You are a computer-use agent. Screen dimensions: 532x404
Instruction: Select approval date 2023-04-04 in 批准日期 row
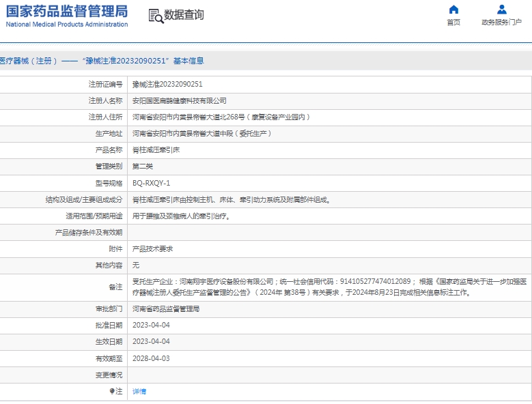(x=151, y=326)
